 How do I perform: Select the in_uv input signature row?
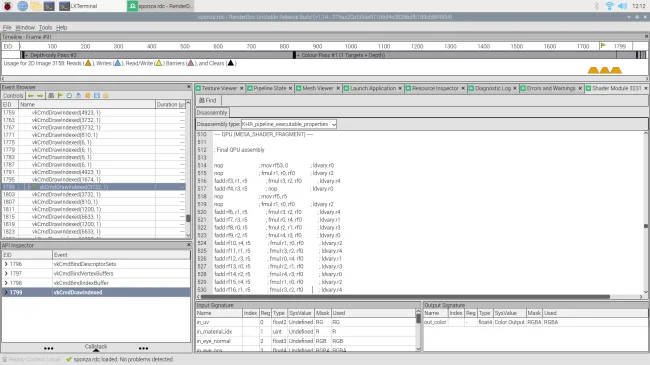306,322
